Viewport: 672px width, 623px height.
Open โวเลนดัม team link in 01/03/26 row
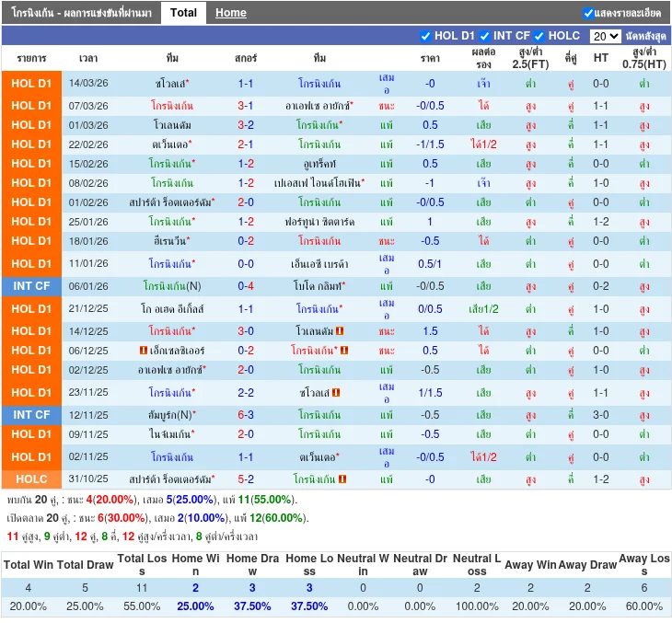[172, 125]
